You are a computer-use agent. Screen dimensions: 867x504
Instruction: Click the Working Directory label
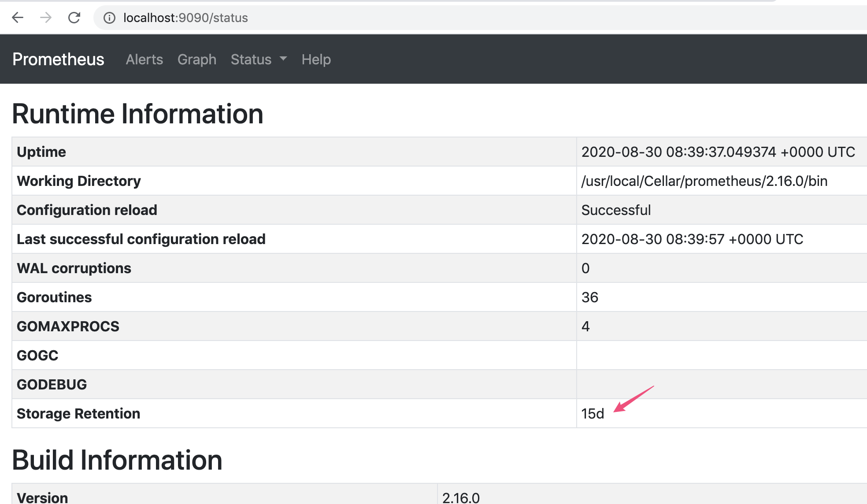coord(79,181)
